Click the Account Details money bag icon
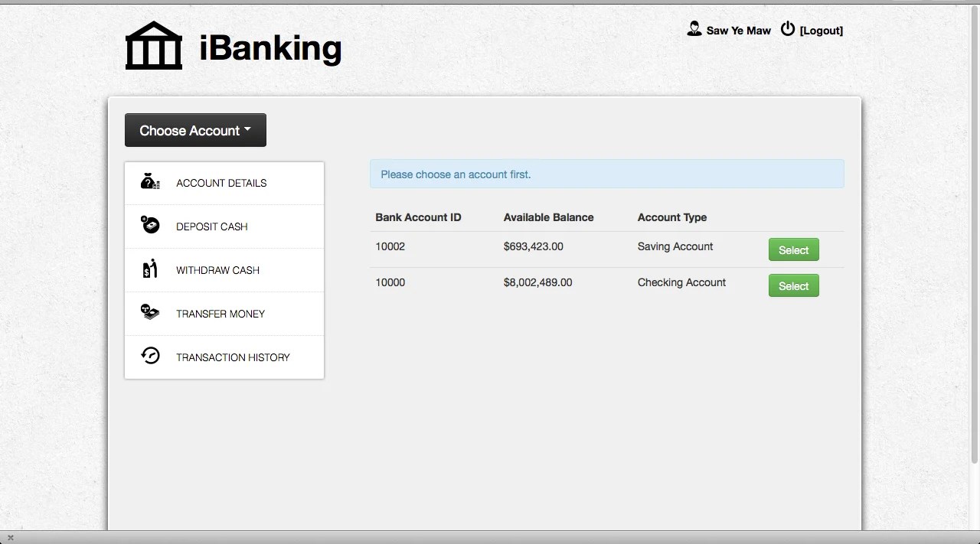Viewport: 980px width, 544px height. (149, 181)
